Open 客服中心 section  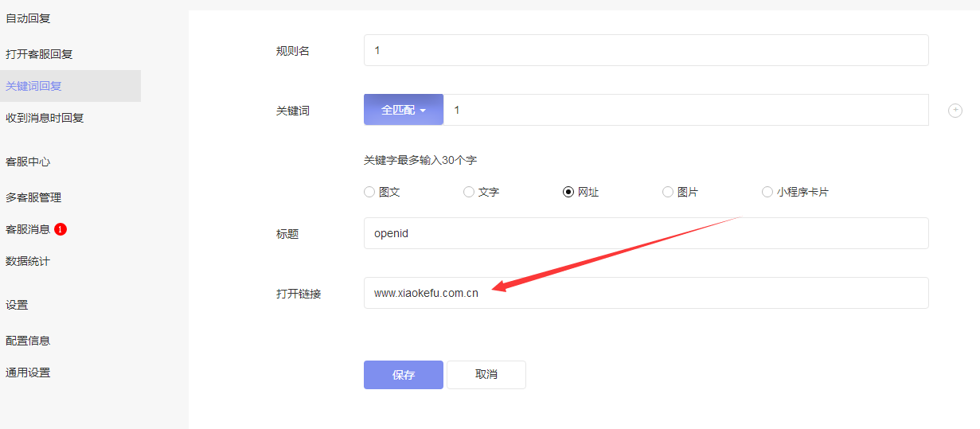(28, 162)
